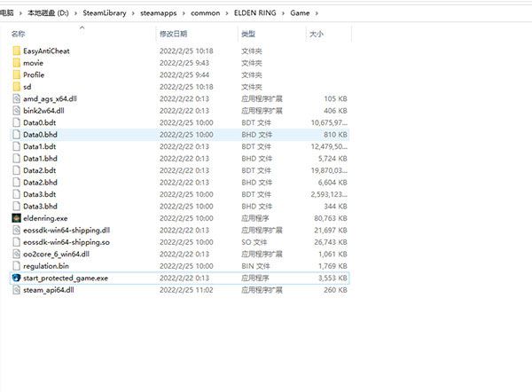Select file name Data2.bdt
This screenshot has width=532, height=392.
(x=39, y=170)
